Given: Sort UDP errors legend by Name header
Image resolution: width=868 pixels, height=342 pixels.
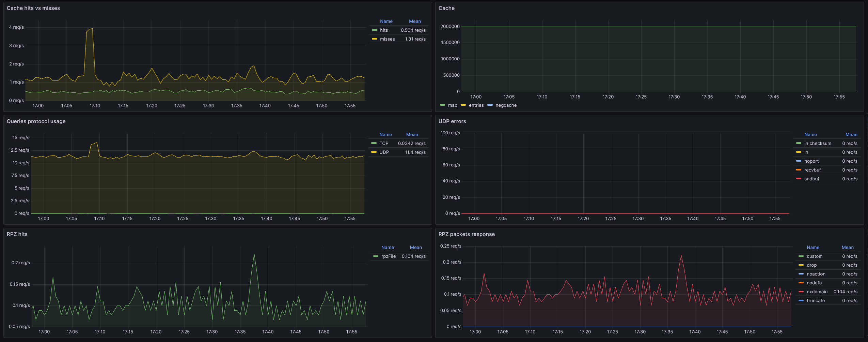Looking at the screenshot, I should click(x=810, y=135).
